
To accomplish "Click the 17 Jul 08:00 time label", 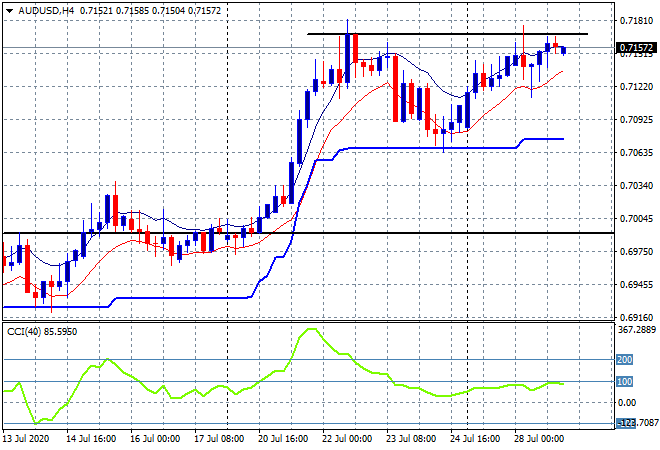I will coord(219,439).
